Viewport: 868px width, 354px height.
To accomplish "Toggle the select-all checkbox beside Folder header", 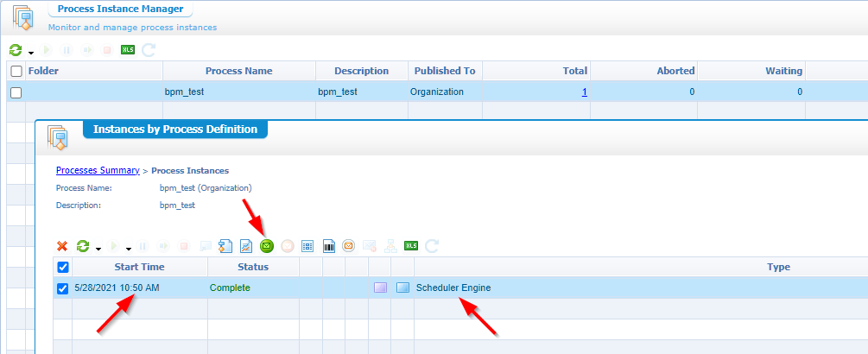I will [x=16, y=71].
